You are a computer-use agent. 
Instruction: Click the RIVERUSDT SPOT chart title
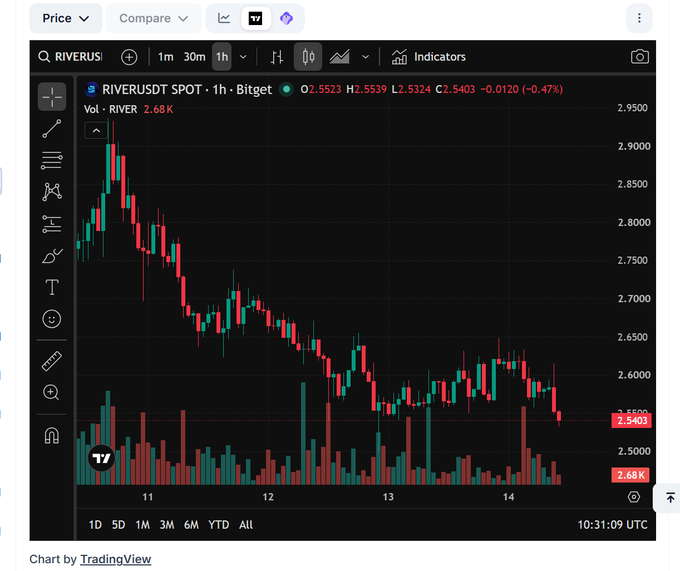(x=187, y=89)
